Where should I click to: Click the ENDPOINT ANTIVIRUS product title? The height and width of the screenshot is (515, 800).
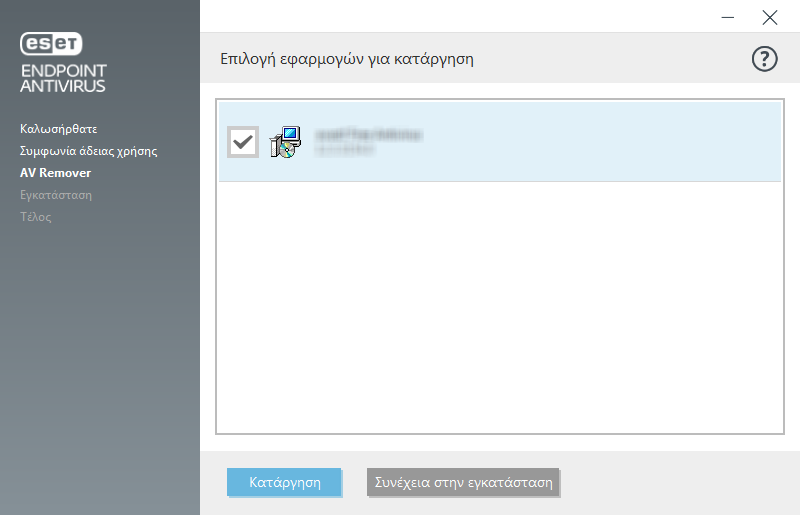(x=63, y=78)
